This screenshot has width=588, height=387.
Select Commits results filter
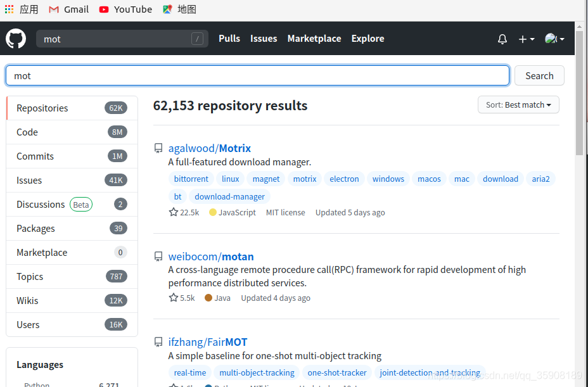click(x=72, y=156)
